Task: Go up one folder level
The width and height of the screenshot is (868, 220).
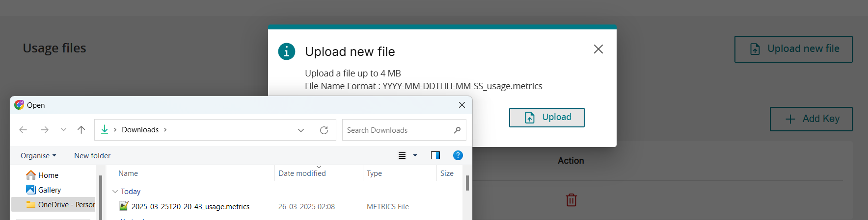Action: (81, 130)
